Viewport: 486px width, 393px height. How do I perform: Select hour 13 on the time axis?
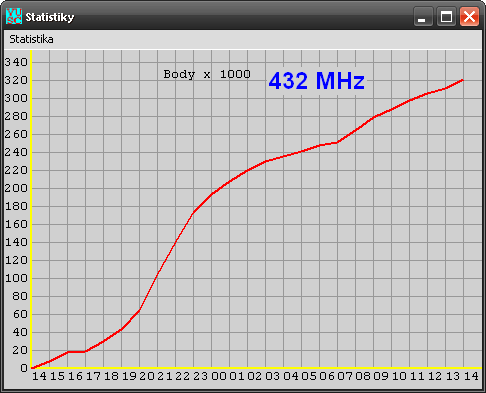[x=453, y=376]
